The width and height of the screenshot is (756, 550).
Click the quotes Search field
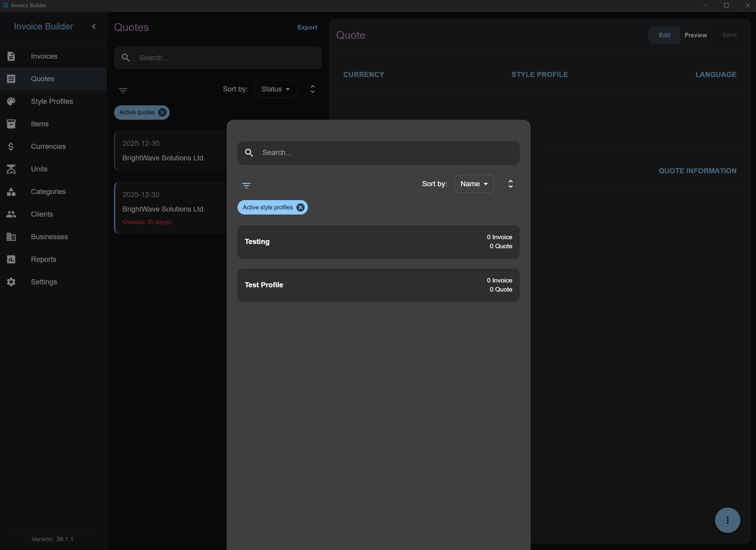[218, 58]
